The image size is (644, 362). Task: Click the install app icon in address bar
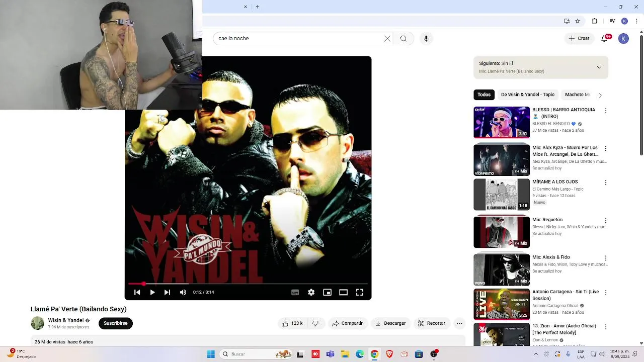pos(567,21)
